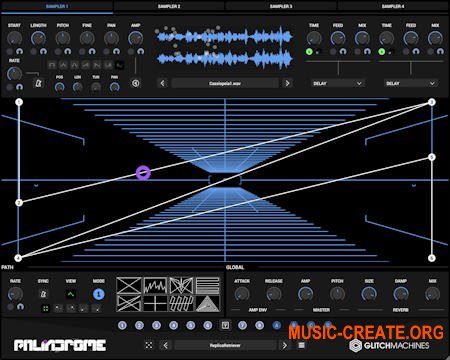Click the randomize dice icon near preset bar
The height and width of the screenshot is (360, 450).
[x=149, y=345]
